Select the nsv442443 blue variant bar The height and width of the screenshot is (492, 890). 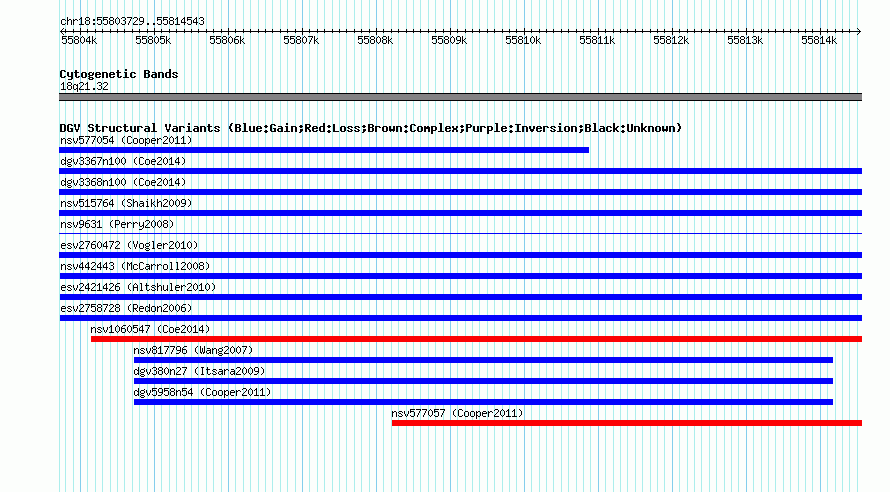(x=460, y=276)
